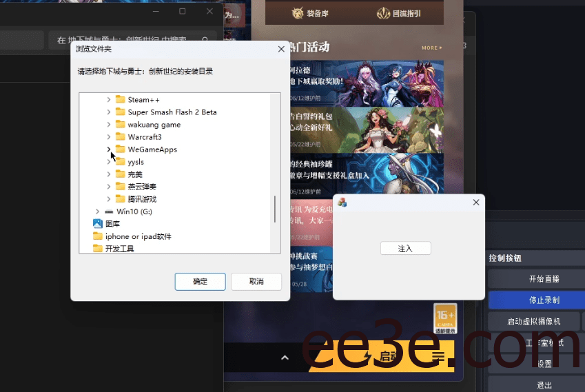Select the wakuang game folder
The width and height of the screenshot is (585, 392).
[x=154, y=125]
